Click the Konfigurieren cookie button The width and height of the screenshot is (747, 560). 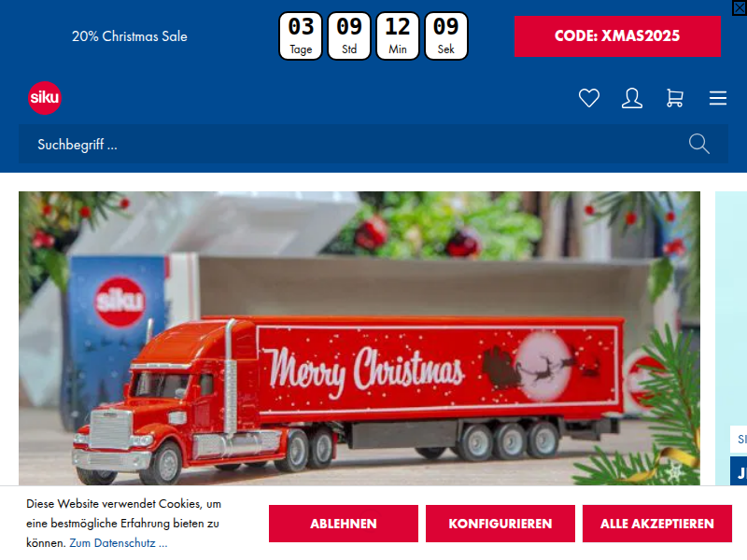pos(500,524)
